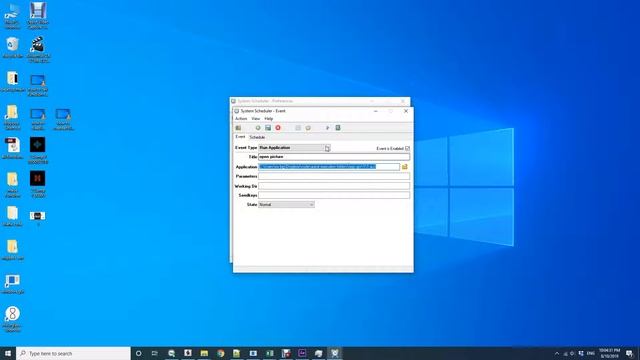
Task: Open the floppy-disk desktop shortcut at top
Action: click(x=38, y=11)
